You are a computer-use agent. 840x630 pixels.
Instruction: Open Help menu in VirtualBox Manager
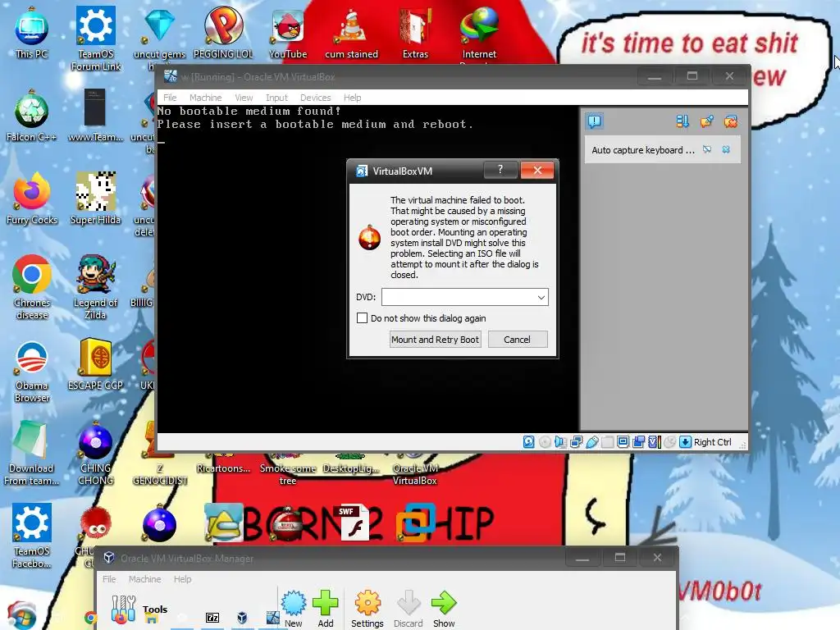pyautogui.click(x=183, y=579)
